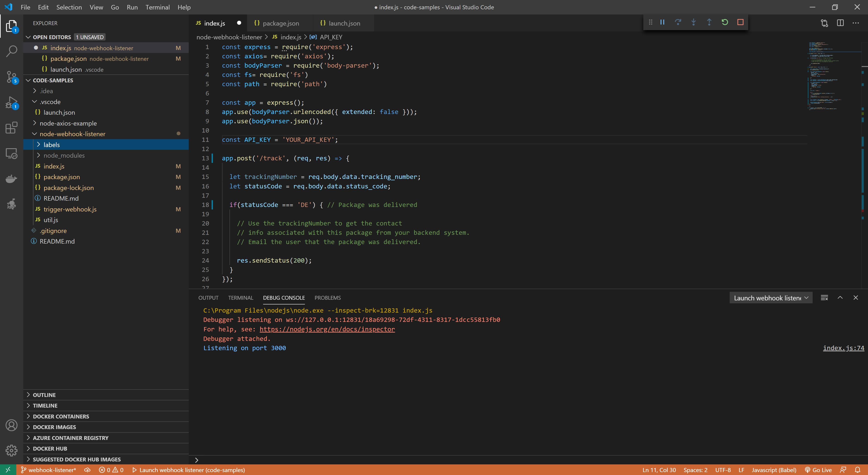Screen dimensions: 868x475
Task: Open the Search view in the activity bar
Action: pos(12,51)
